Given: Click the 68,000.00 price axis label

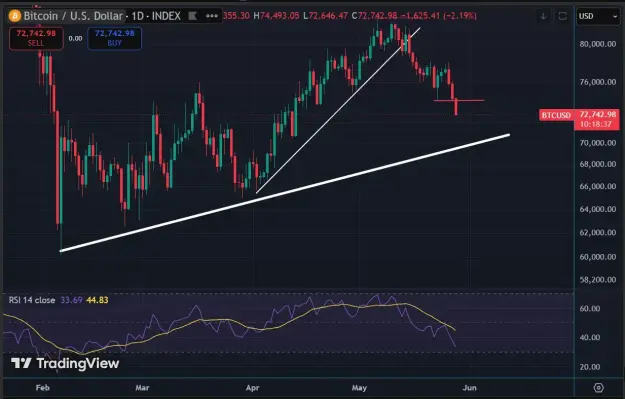Looking at the screenshot, I should [597, 164].
